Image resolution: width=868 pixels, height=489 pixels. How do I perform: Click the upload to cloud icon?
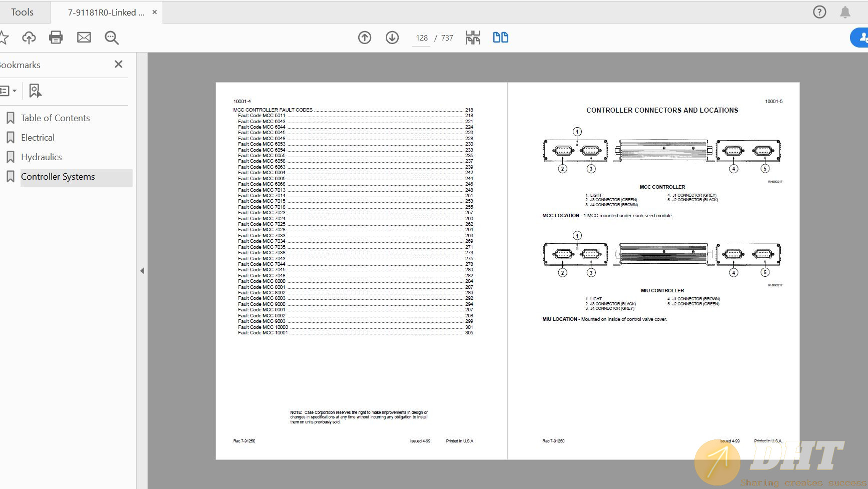coord(29,38)
